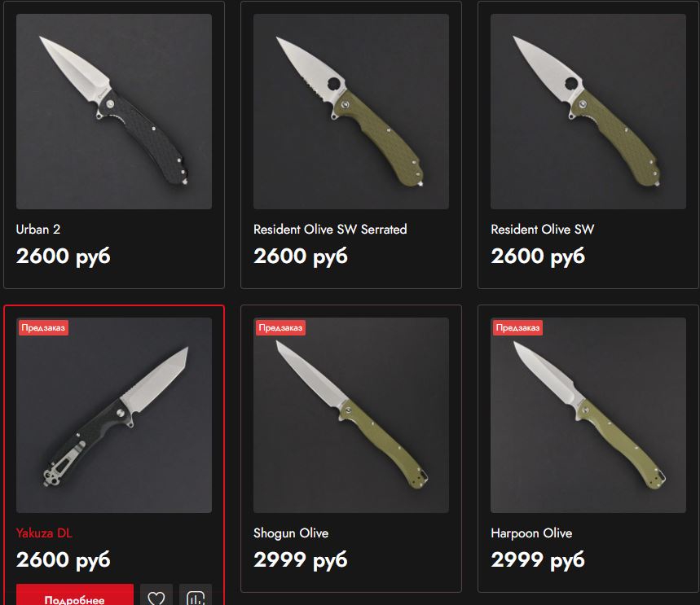
Task: Click the Предзаказ badge on Shogun Olive
Action: (280, 328)
